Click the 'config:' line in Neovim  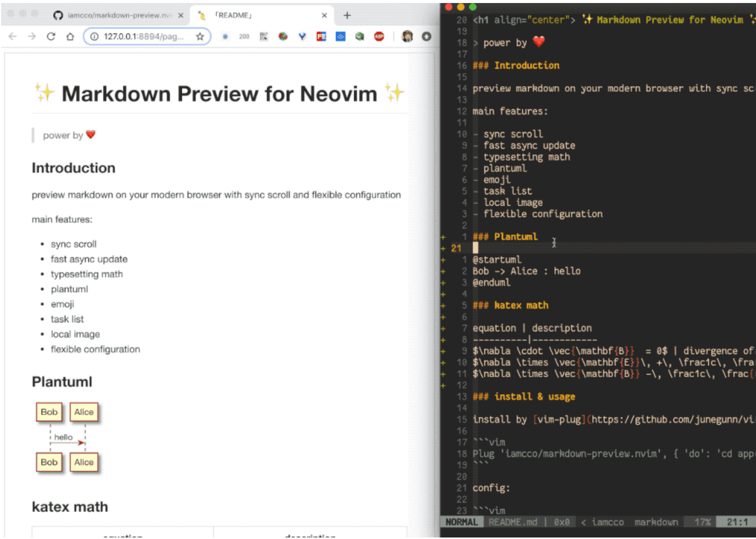491,488
